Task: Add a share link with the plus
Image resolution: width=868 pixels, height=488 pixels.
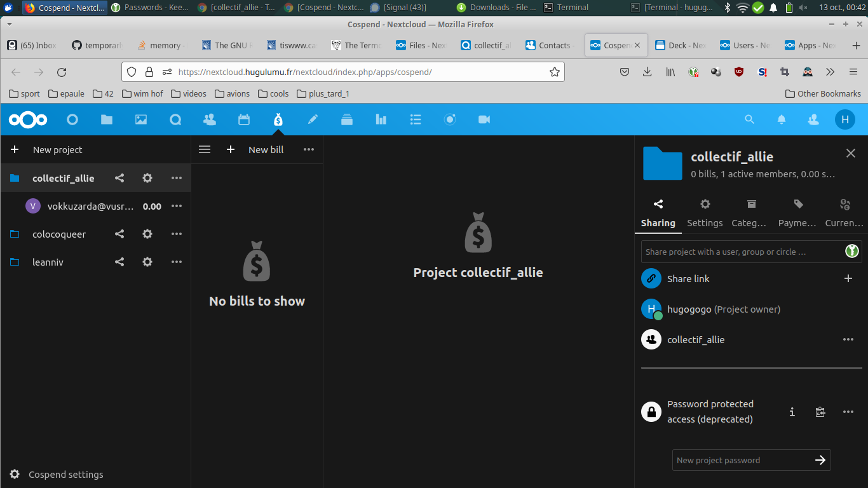Action: (x=848, y=278)
